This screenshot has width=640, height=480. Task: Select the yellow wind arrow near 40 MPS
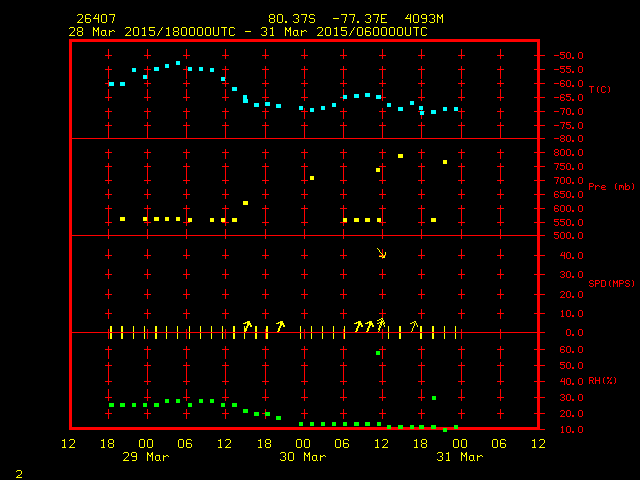[x=381, y=253]
